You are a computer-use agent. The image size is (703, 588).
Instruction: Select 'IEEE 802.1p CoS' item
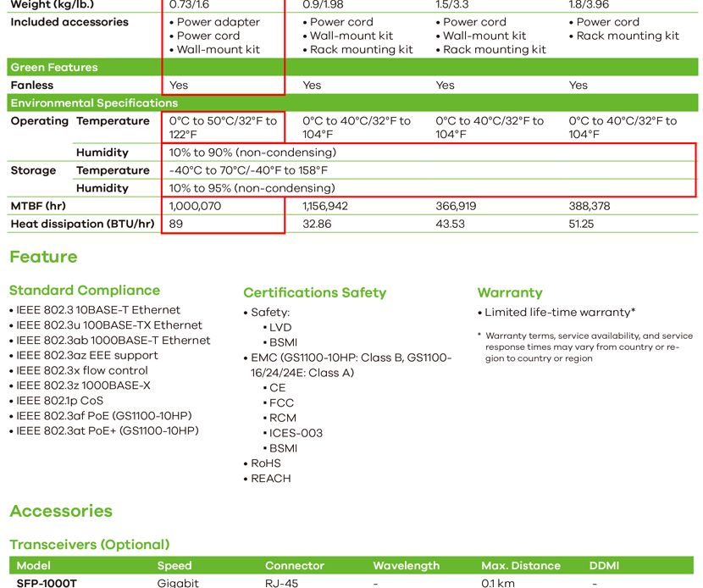click(59, 401)
